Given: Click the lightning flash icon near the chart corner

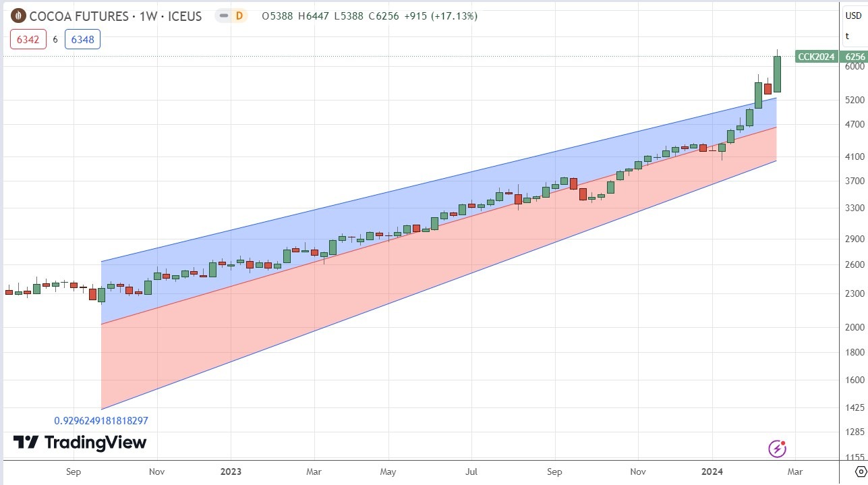Looking at the screenshot, I should [777, 449].
